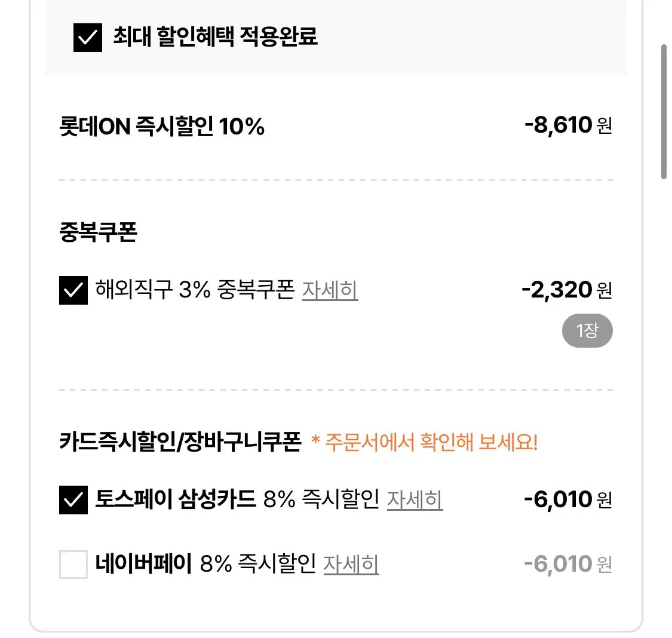This screenshot has width=672, height=638.
Task: Uncheck the 토스페이 삼성카드 8% discount
Action: coord(73,499)
